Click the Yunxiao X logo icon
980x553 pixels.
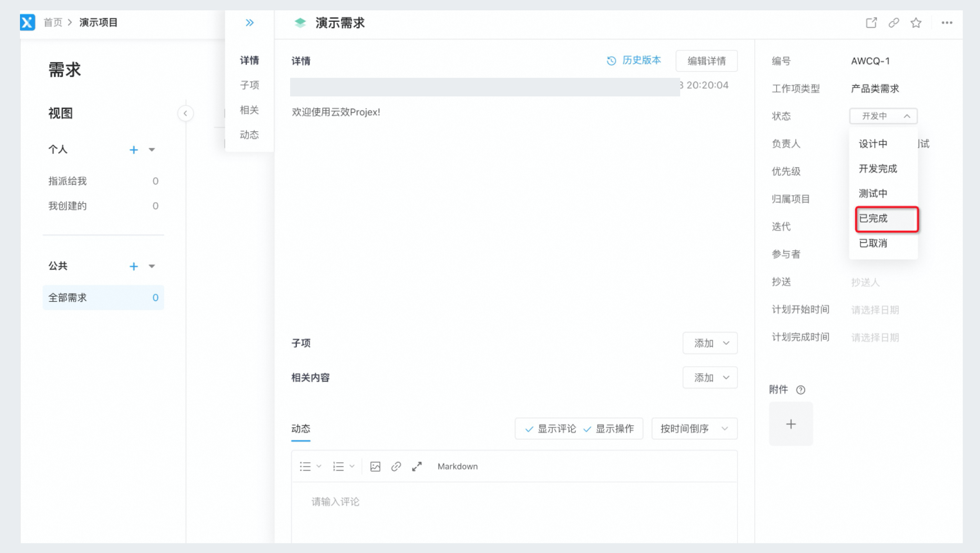(x=27, y=22)
